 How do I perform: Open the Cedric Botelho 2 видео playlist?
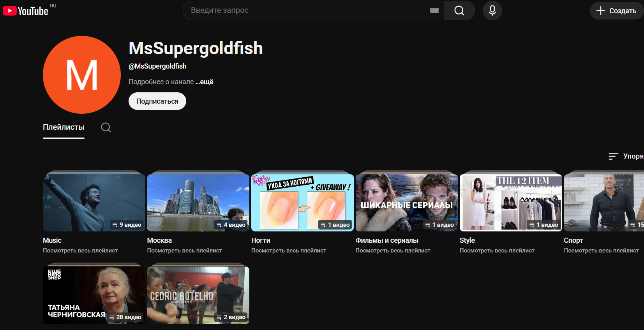click(198, 295)
